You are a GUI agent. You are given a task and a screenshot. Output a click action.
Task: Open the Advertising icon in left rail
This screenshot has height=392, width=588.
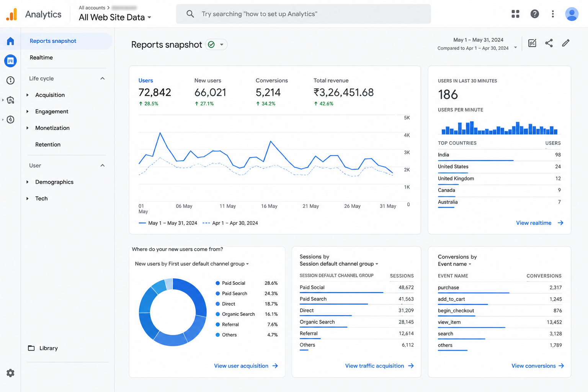click(10, 100)
